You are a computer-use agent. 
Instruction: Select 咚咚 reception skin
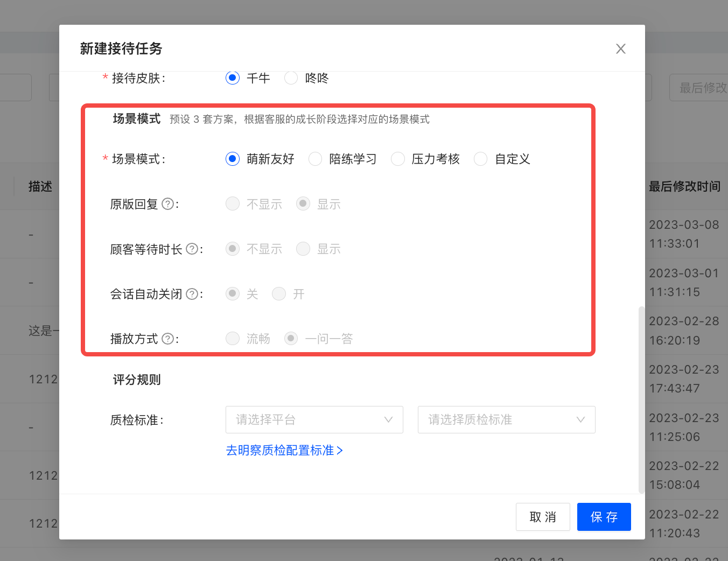click(x=291, y=78)
